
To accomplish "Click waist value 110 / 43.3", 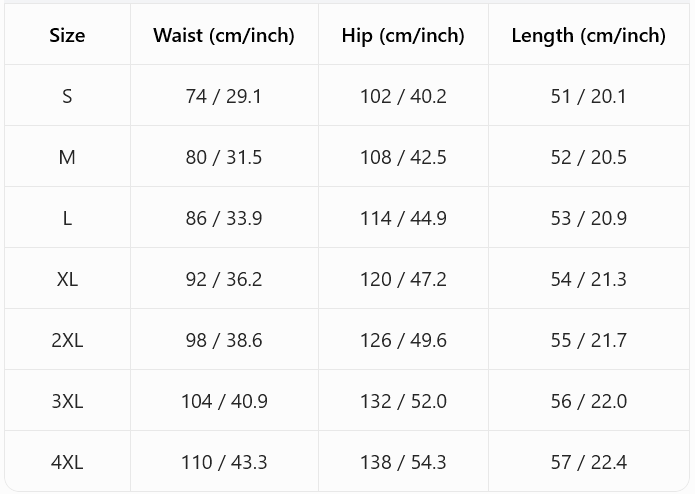I will coord(224,462).
